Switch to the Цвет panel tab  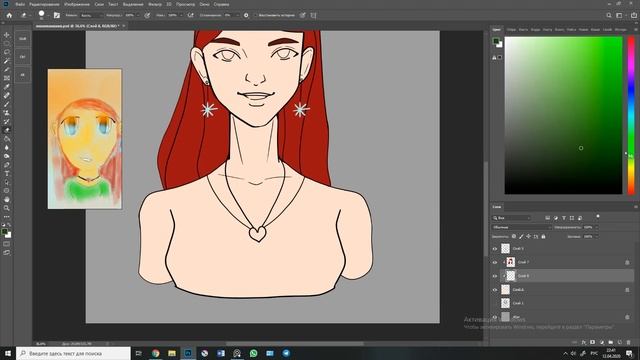497,29
